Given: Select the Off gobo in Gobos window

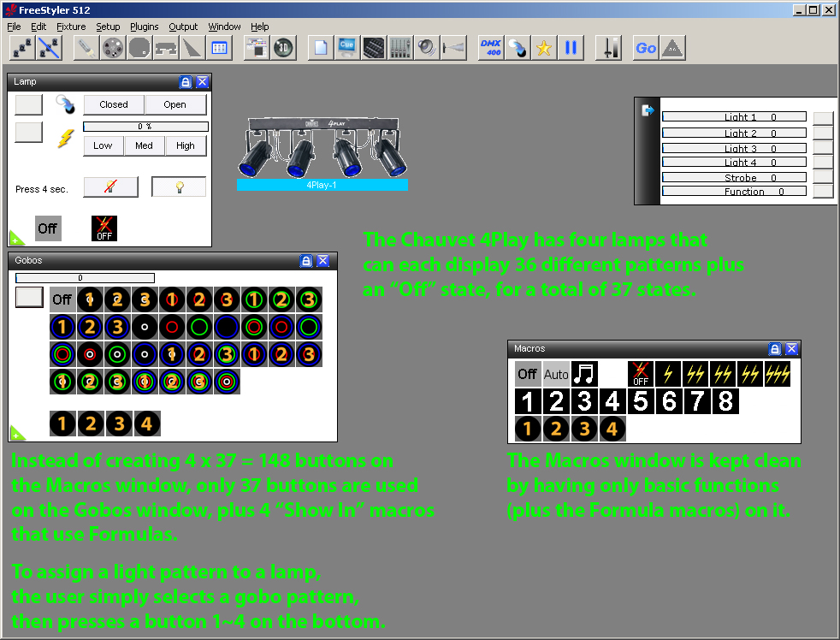Looking at the screenshot, I should tap(62, 299).
